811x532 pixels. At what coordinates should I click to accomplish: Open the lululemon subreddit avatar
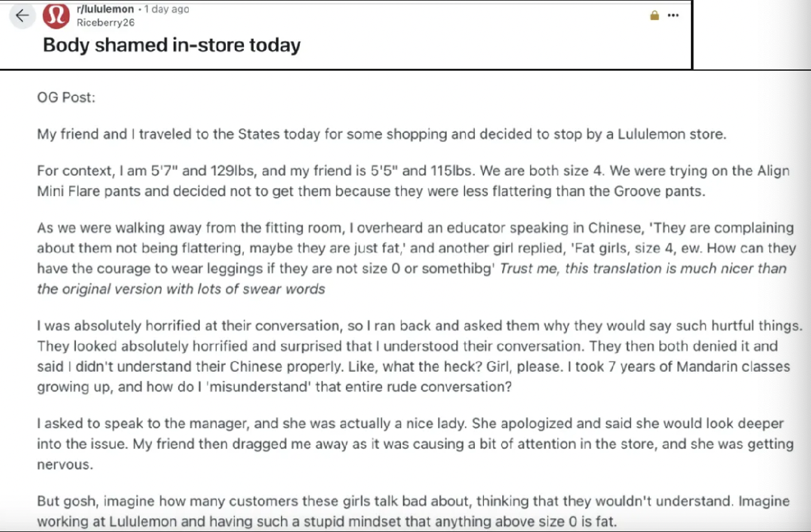[56, 16]
